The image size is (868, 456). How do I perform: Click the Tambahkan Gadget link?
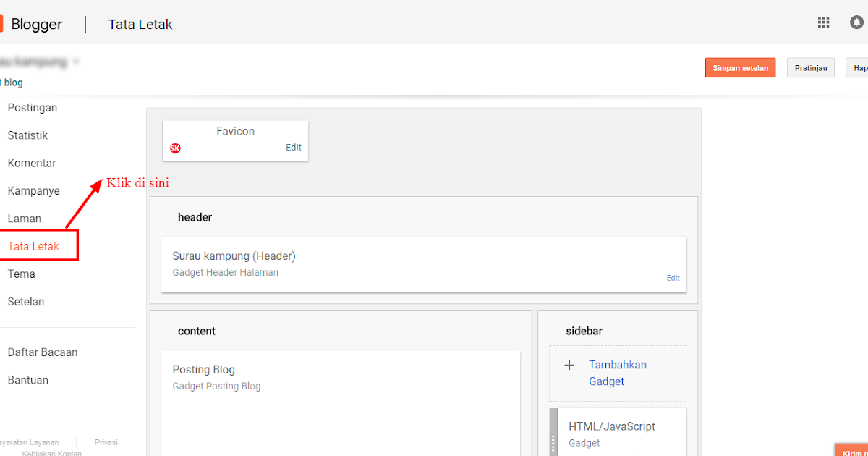(618, 373)
